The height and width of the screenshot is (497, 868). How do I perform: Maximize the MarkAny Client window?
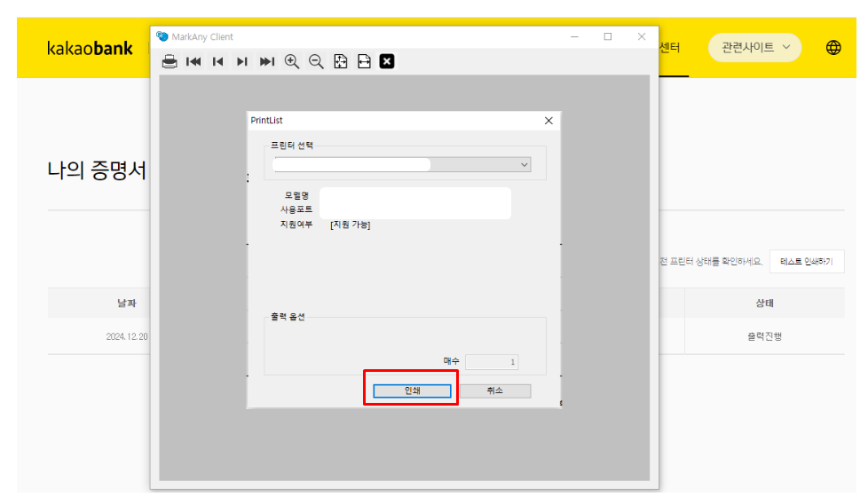click(608, 36)
